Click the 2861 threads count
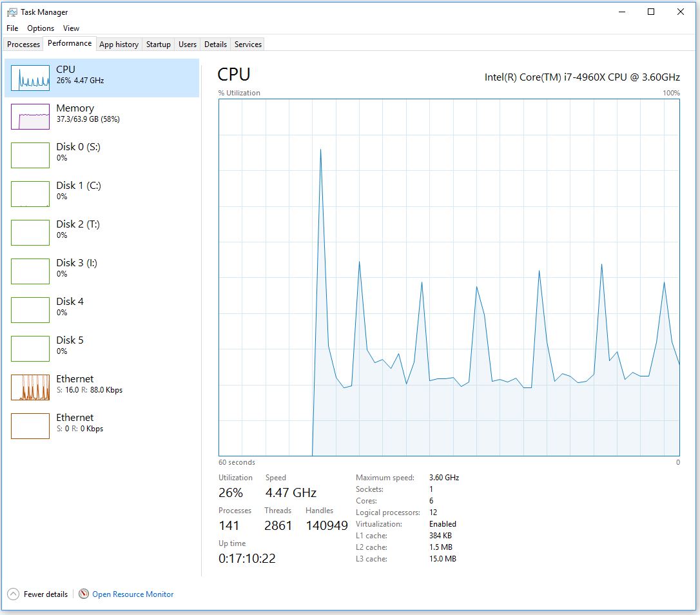Viewport: 700px width, 615px height. [x=278, y=525]
